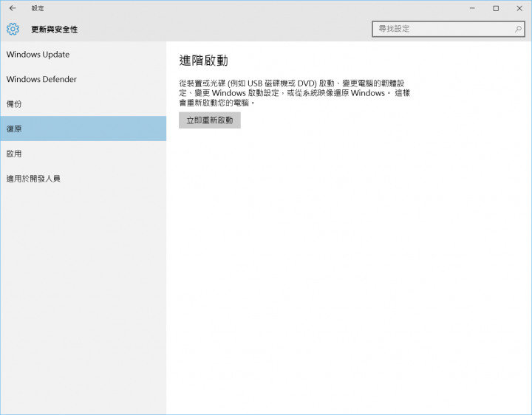
Task: Minimize the Settings window
Action: click(472, 8)
